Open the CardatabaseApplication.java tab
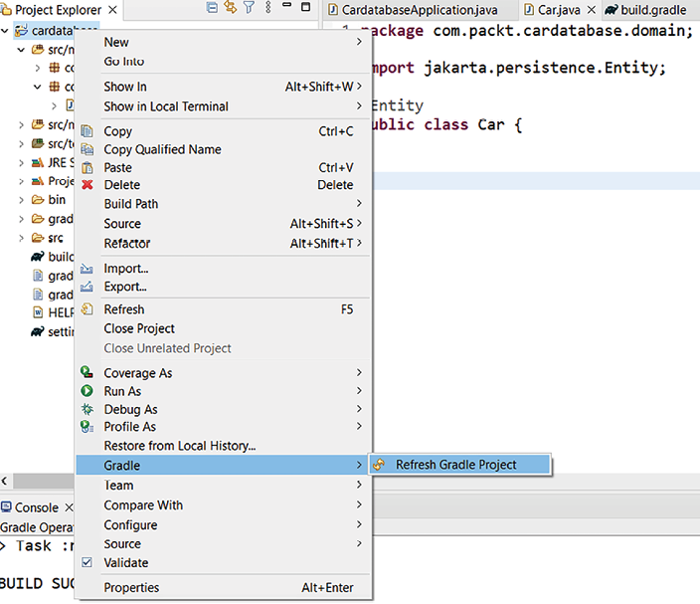 405,10
